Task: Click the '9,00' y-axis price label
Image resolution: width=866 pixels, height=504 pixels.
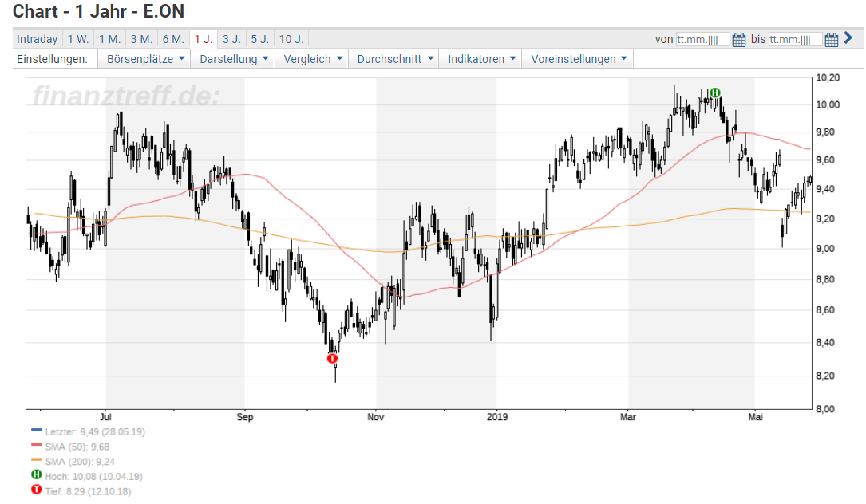Action: pyautogui.click(x=825, y=249)
